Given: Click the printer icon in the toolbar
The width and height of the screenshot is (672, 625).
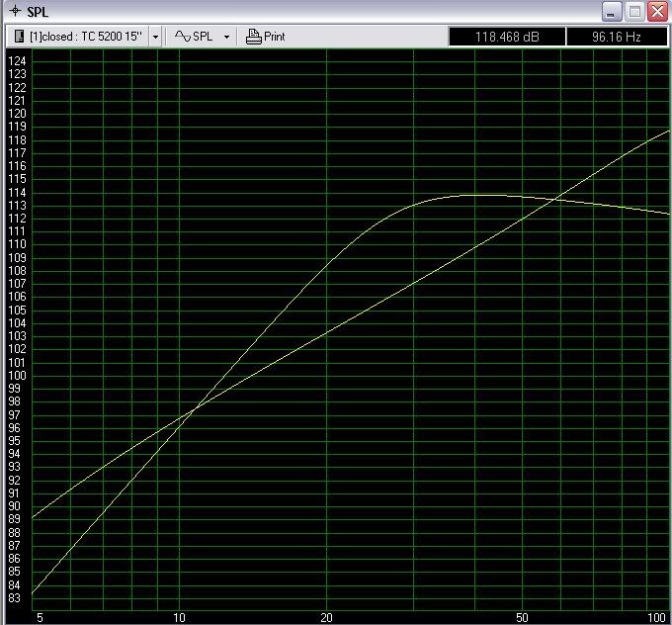Looking at the screenshot, I should [253, 37].
